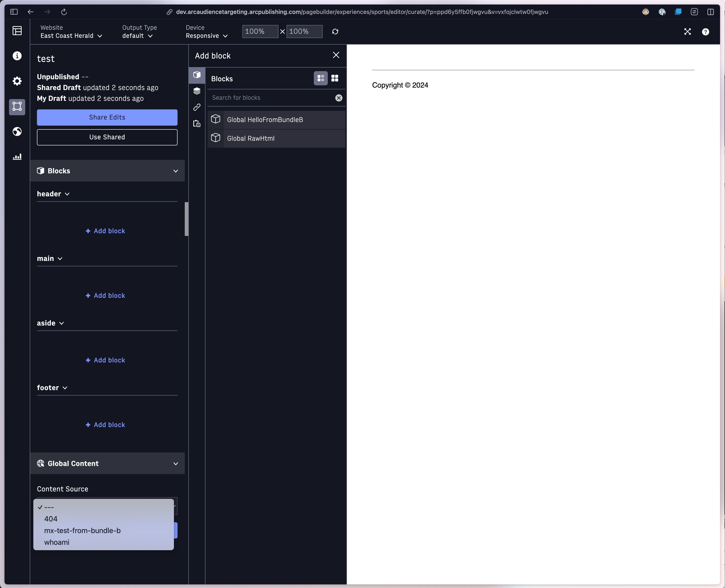Select the '---' content source option
Viewport: 725px width, 588px height.
[x=49, y=507]
